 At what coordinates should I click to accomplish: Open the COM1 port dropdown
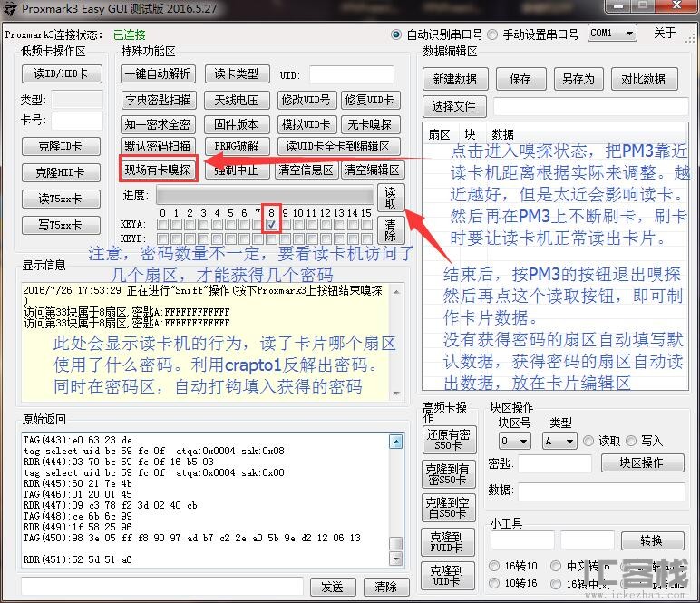(612, 33)
